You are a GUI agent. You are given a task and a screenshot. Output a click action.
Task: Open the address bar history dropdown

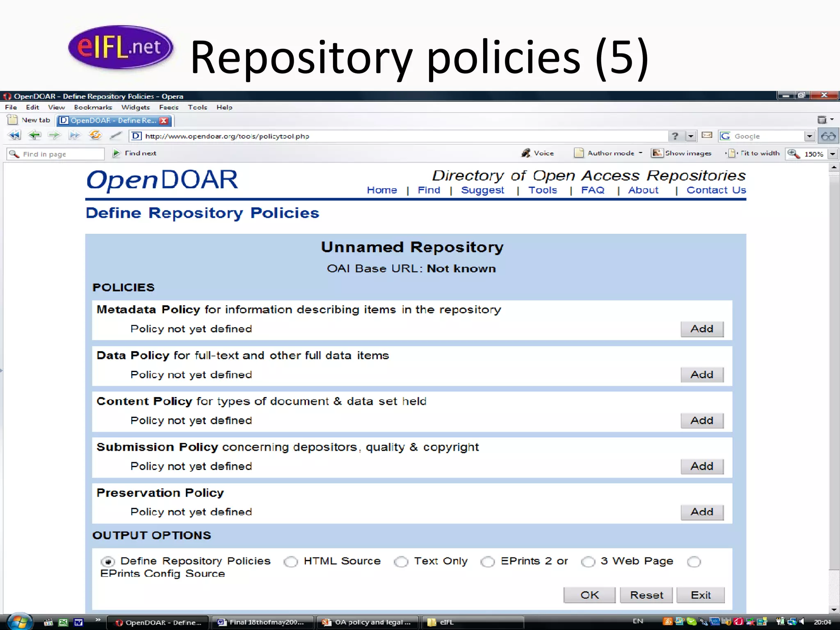[x=691, y=136]
